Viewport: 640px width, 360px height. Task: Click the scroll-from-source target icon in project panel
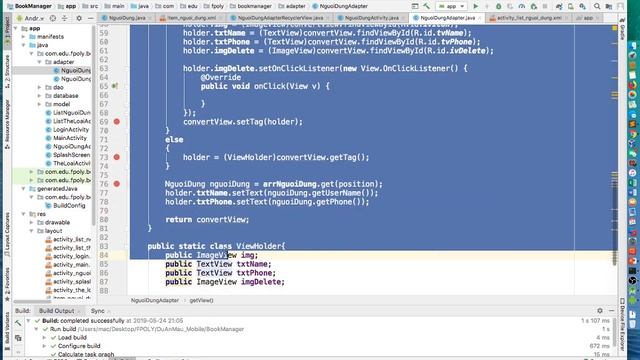(x=53, y=18)
